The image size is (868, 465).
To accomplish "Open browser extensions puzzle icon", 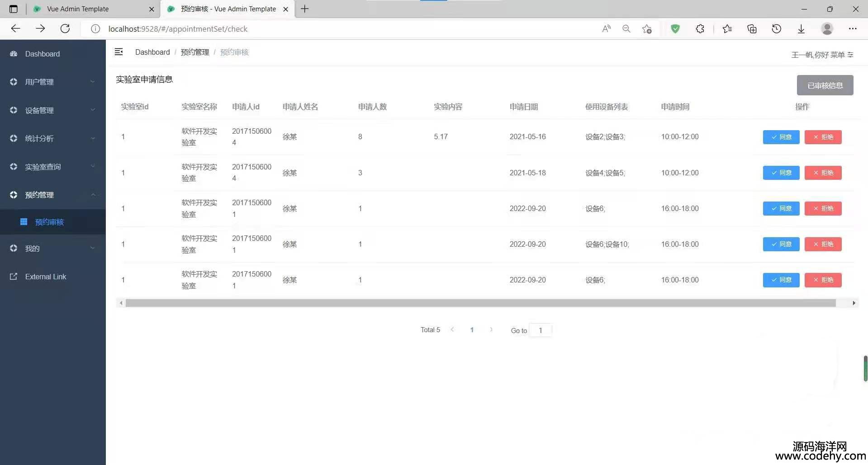I will coord(700,29).
